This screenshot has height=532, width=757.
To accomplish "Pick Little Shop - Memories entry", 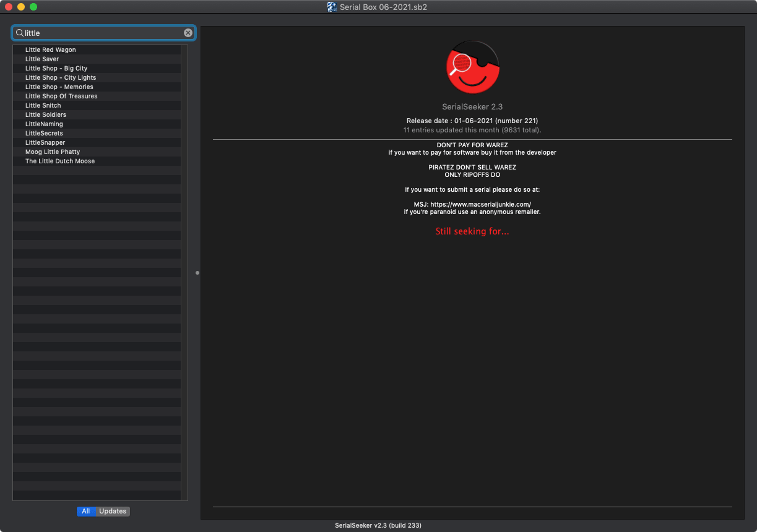I will (x=59, y=87).
